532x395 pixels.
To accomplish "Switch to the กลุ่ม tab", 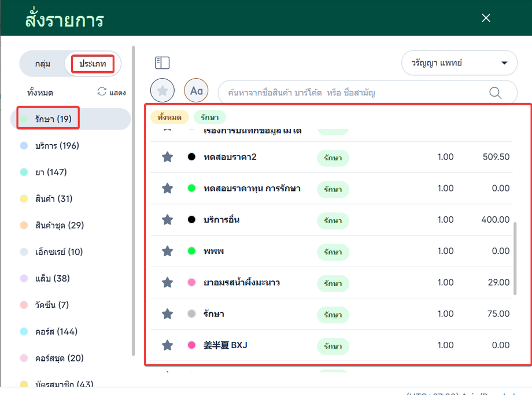I will [x=43, y=64].
